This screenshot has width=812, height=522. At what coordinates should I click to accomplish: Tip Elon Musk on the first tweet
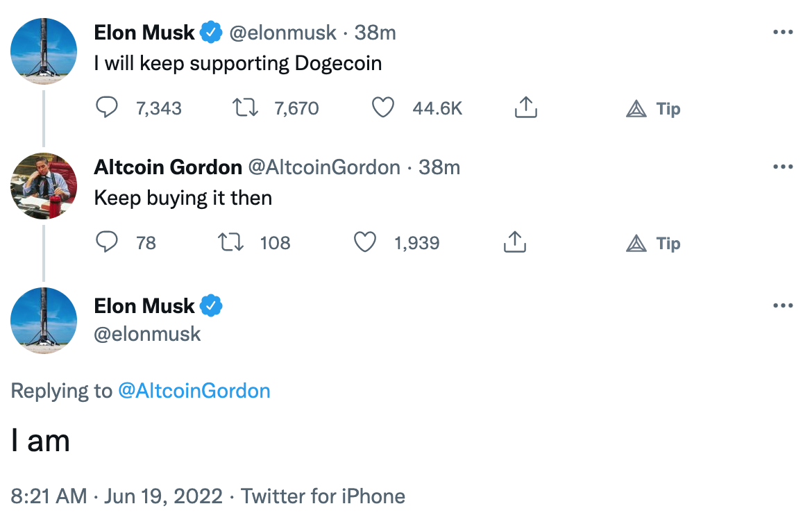(654, 109)
